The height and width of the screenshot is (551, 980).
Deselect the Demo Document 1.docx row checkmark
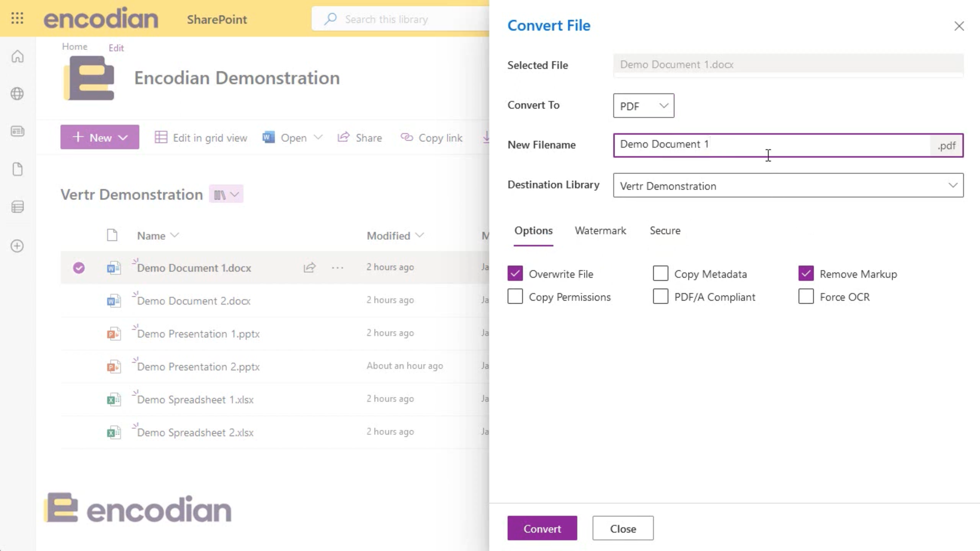pyautogui.click(x=79, y=268)
